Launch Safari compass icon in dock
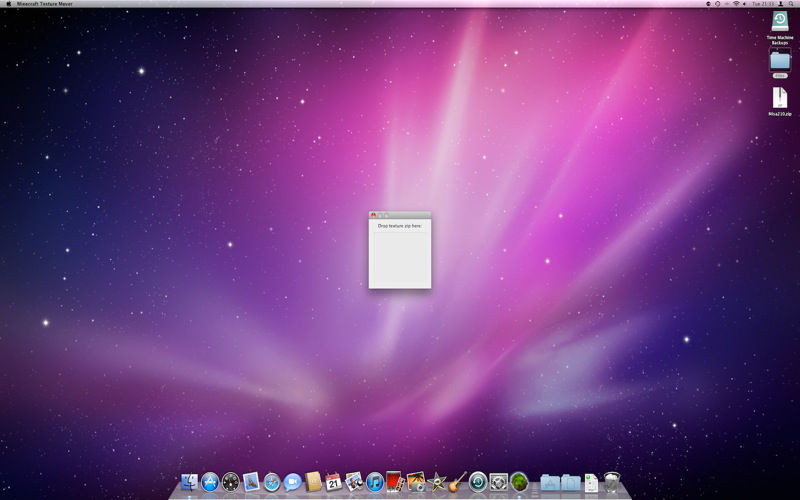Viewport: 800px width, 500px height. click(272, 482)
